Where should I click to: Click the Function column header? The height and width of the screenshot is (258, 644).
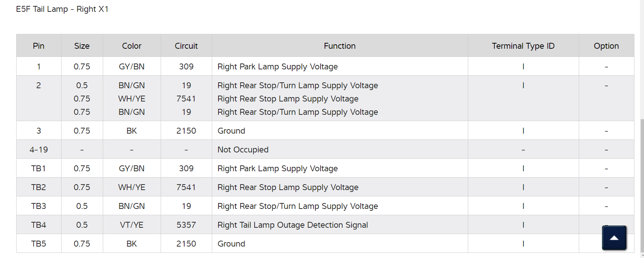340,46
